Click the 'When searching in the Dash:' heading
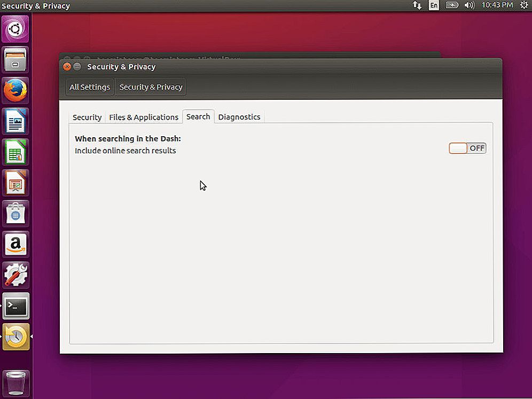The width and height of the screenshot is (532, 399). click(128, 139)
